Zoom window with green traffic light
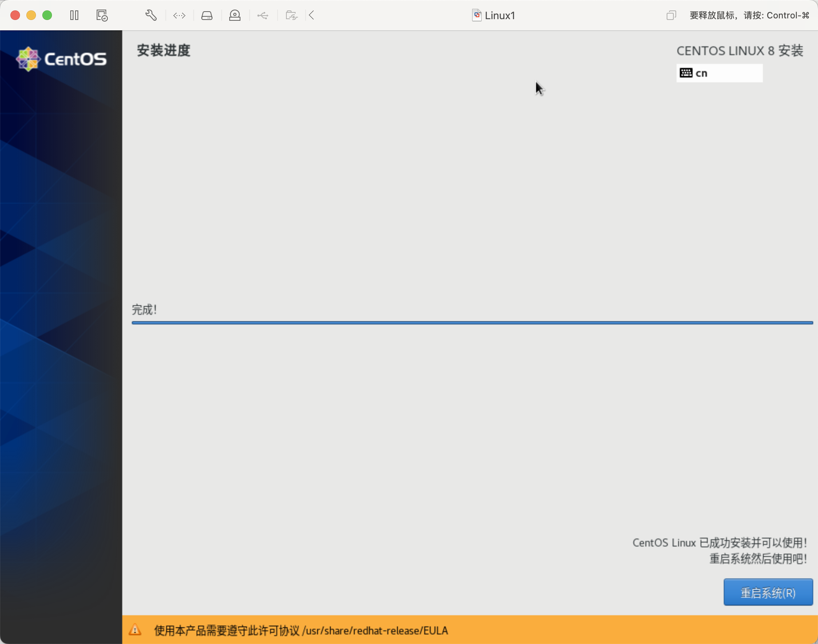818x644 pixels. [47, 16]
